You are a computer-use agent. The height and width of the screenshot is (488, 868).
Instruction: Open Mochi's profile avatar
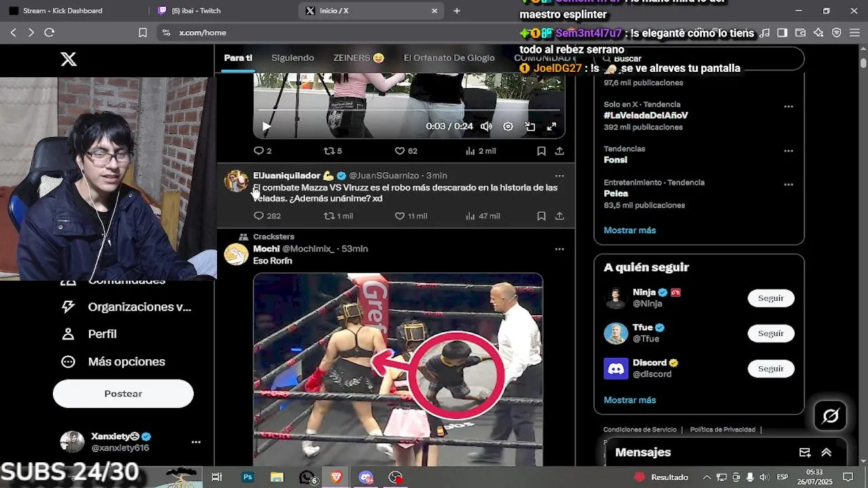(x=236, y=255)
